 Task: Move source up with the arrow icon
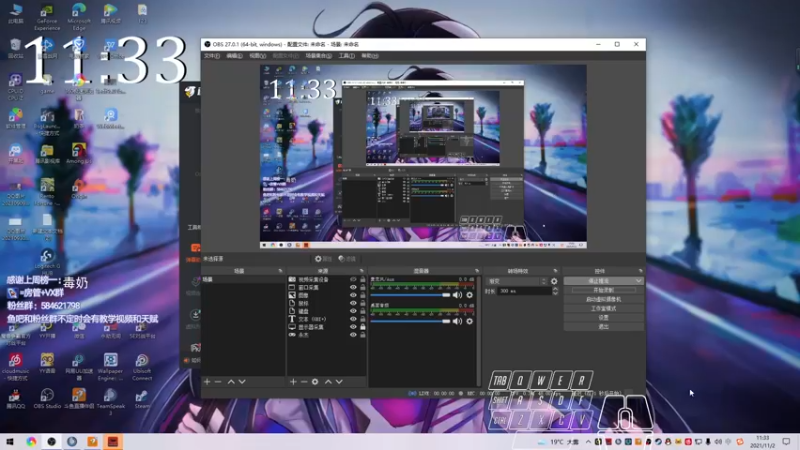(328, 382)
